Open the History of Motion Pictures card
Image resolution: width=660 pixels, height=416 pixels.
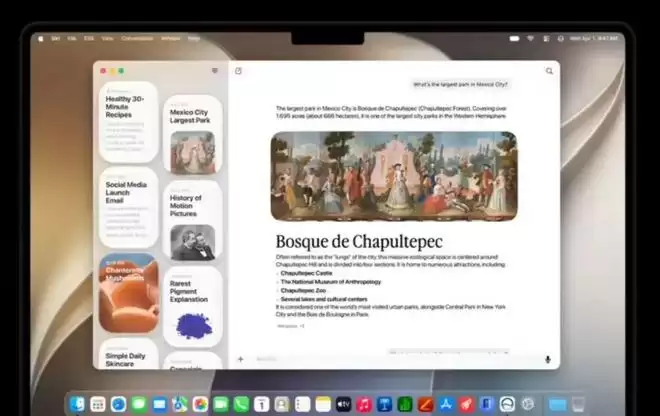click(x=193, y=221)
